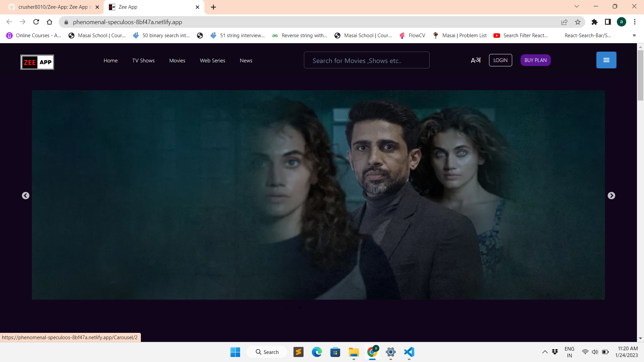Expand the tab search dropdown arrow
Screen dimensions: 644x362
point(577,6)
